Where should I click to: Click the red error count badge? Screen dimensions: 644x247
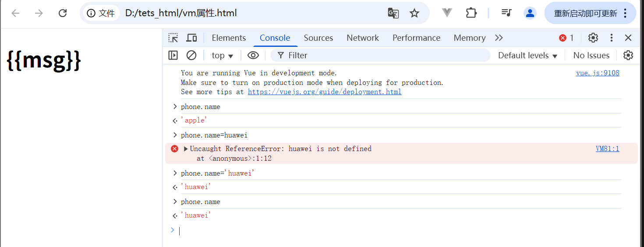(566, 38)
